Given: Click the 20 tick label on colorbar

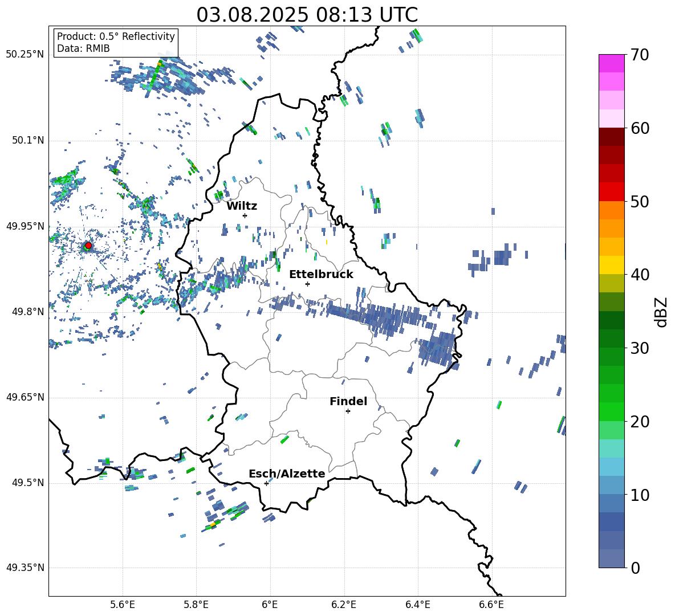Looking at the screenshot, I should [x=639, y=422].
